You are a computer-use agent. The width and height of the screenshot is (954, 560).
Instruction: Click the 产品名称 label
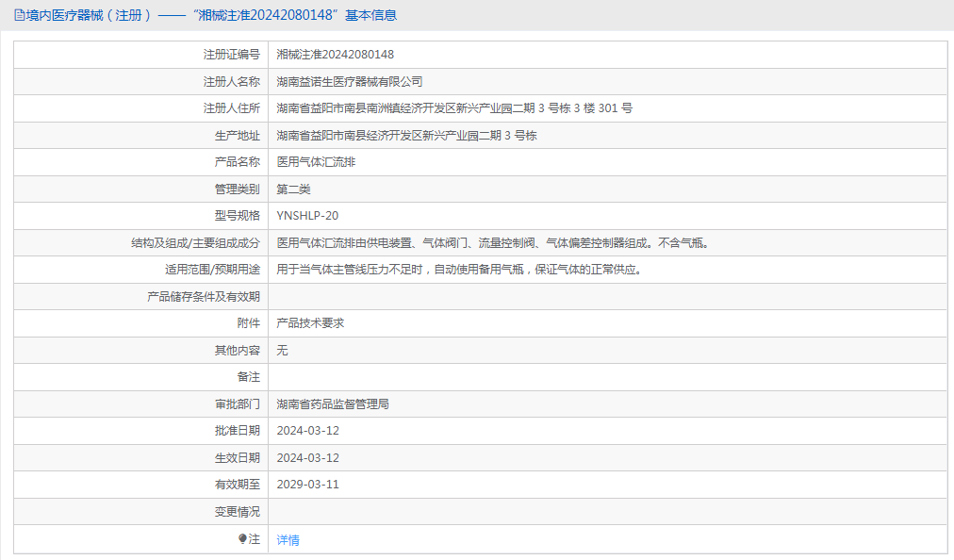(x=238, y=162)
